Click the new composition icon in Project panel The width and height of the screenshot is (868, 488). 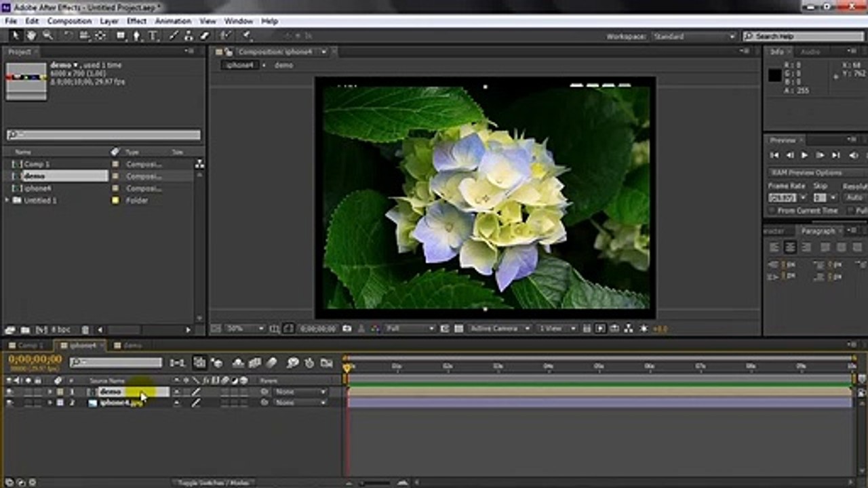[x=41, y=330]
